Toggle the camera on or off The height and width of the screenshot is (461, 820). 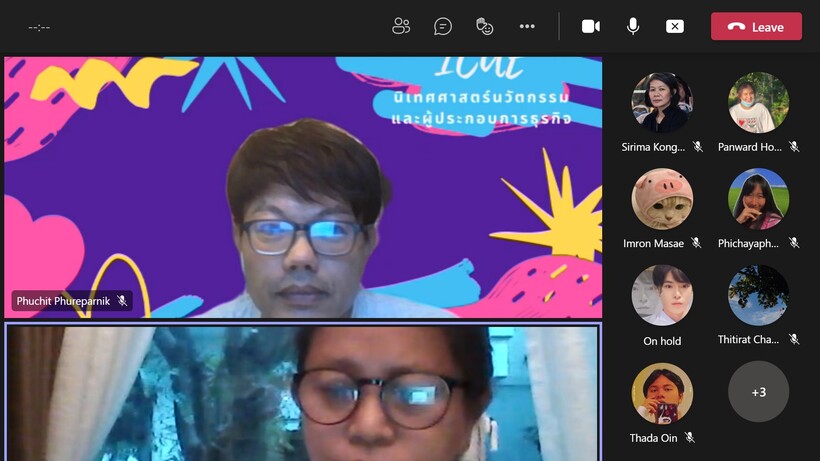tap(590, 26)
